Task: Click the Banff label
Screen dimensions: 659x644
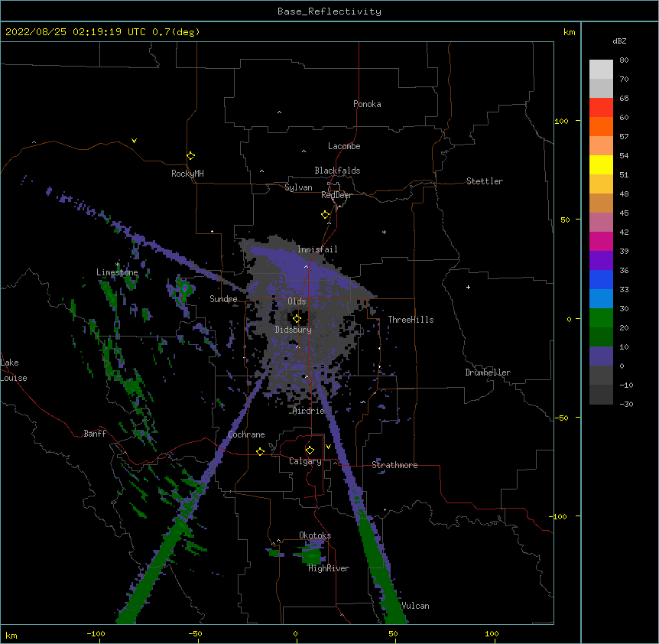Action: tap(95, 434)
